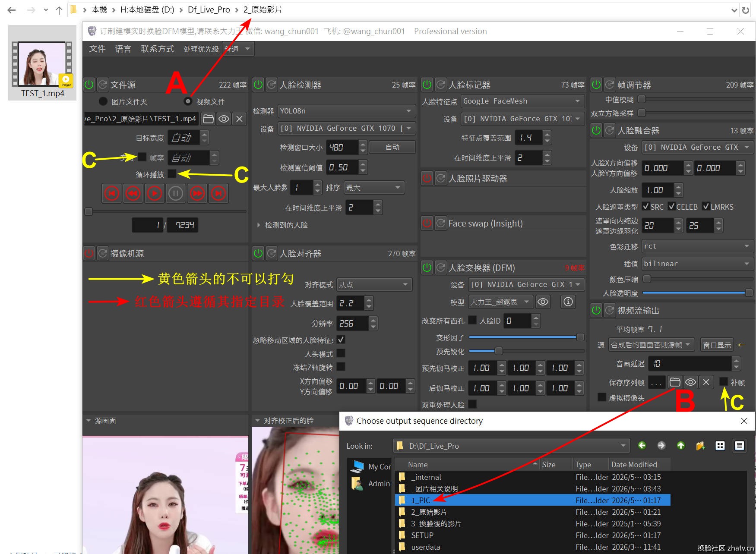This screenshot has width=756, height=554.
Task: Reveal video file path eye icon
Action: coord(224,119)
